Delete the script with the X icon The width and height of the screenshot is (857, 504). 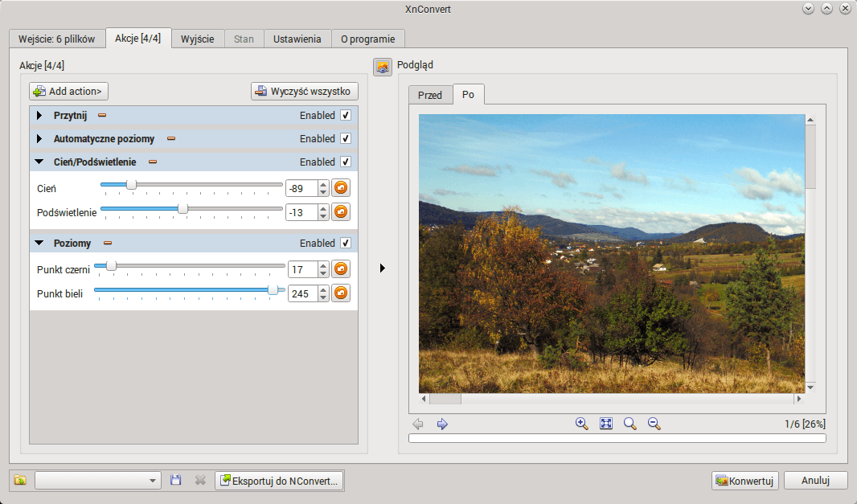tap(201, 480)
